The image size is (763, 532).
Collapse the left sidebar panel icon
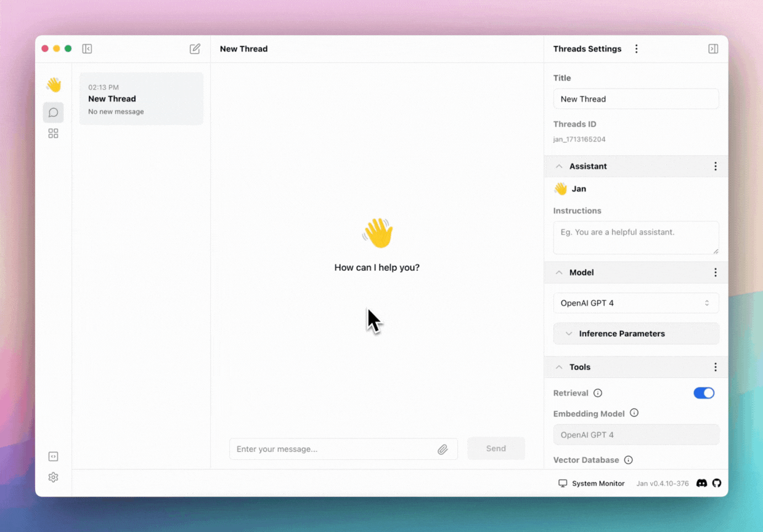[87, 49]
